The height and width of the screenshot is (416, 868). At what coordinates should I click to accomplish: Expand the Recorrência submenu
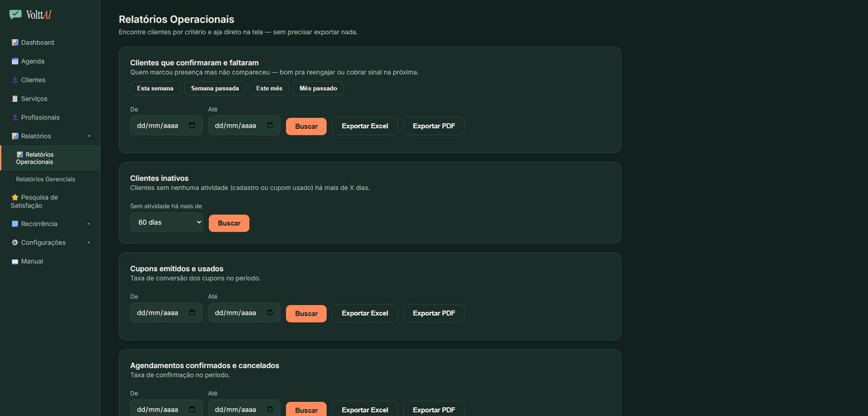89,224
